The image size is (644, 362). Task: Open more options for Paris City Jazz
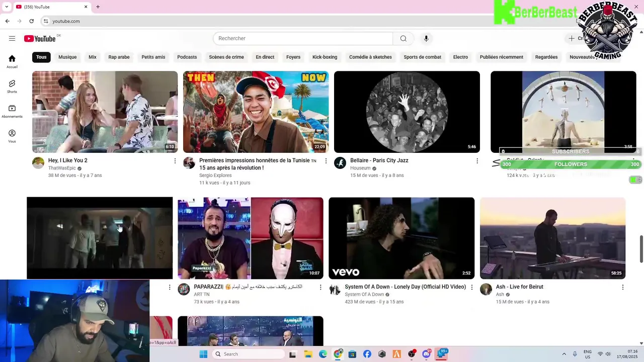[x=477, y=161]
